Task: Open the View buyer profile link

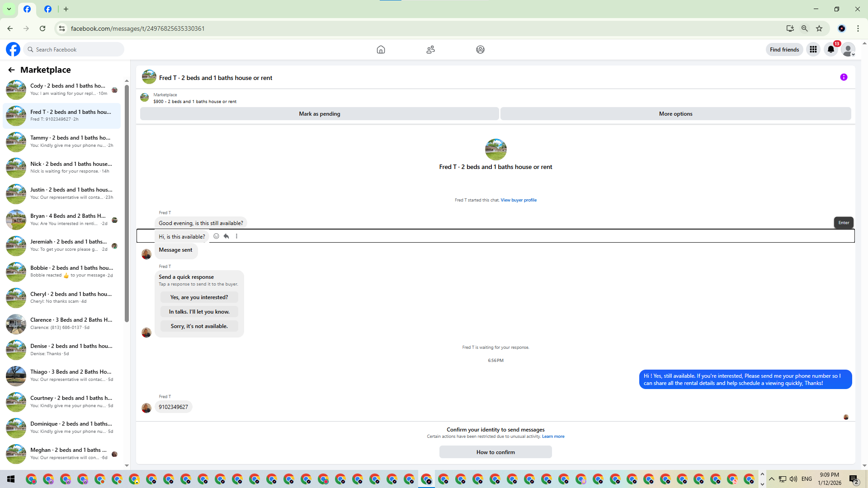Action: coord(519,200)
